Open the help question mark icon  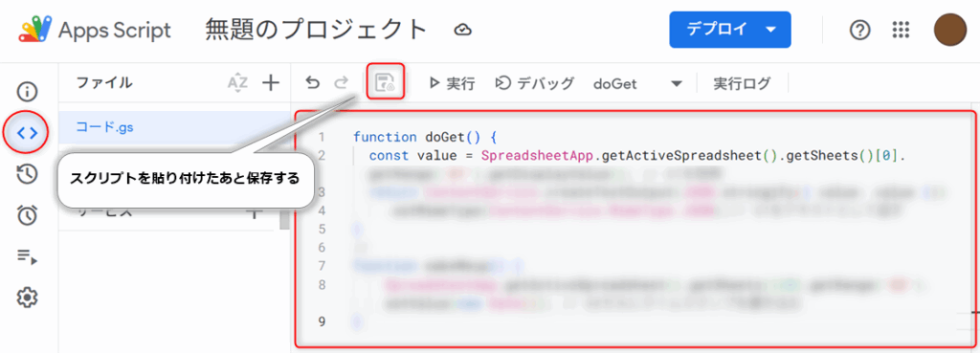[860, 30]
